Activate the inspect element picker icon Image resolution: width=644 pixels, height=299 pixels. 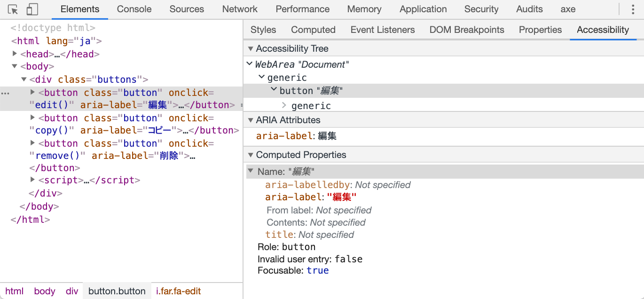pos(13,9)
